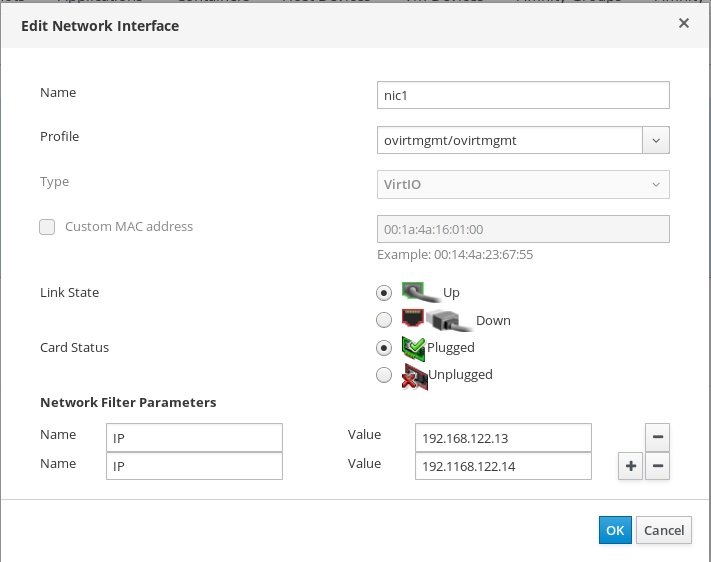711x562 pixels.
Task: Enable the Custom MAC address checkbox
Action: point(47,227)
